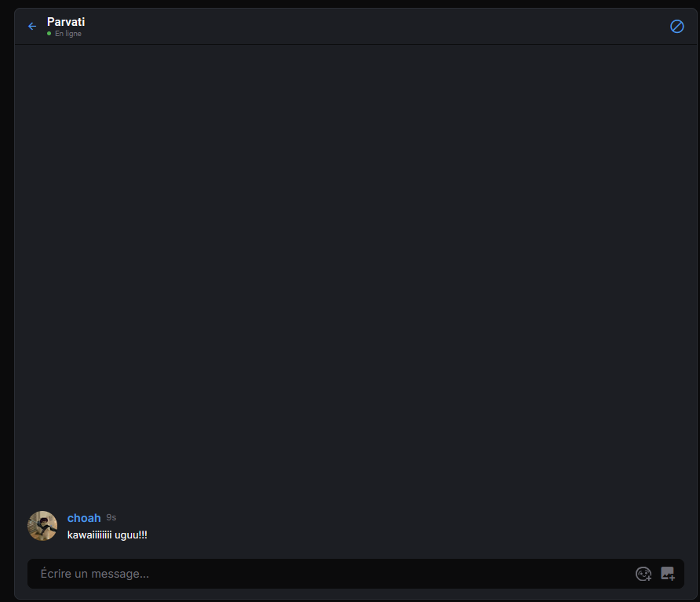
Task: Open choah's profile avatar
Action: tap(42, 526)
